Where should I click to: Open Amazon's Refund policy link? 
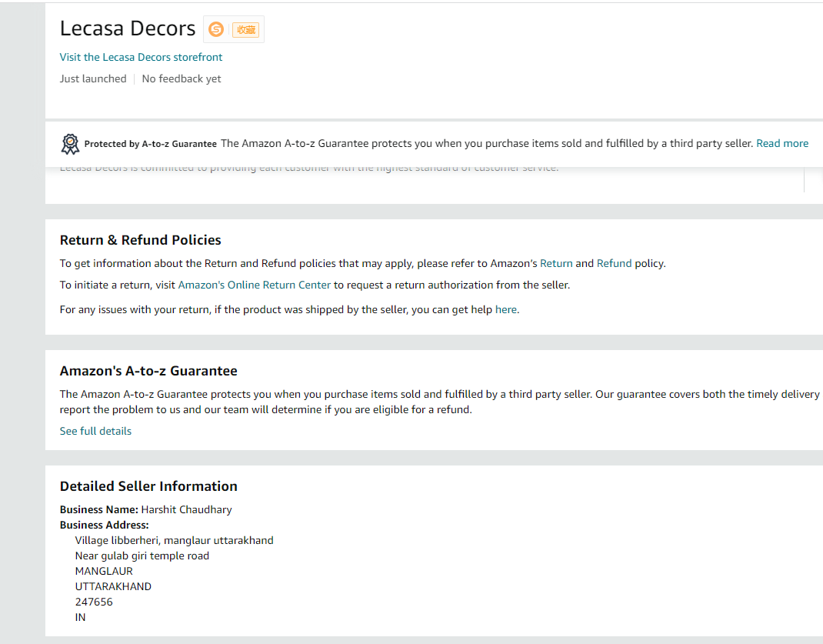click(614, 263)
